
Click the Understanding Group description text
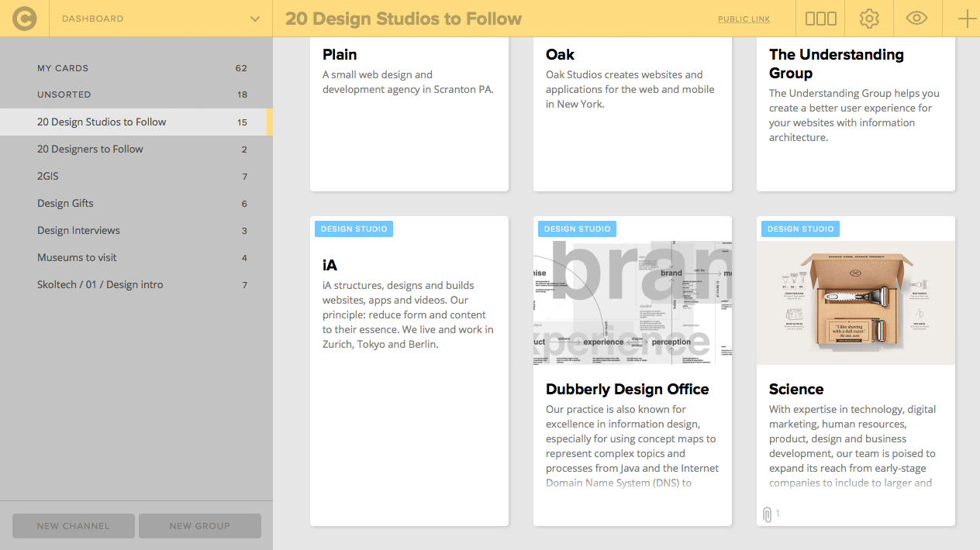point(854,115)
